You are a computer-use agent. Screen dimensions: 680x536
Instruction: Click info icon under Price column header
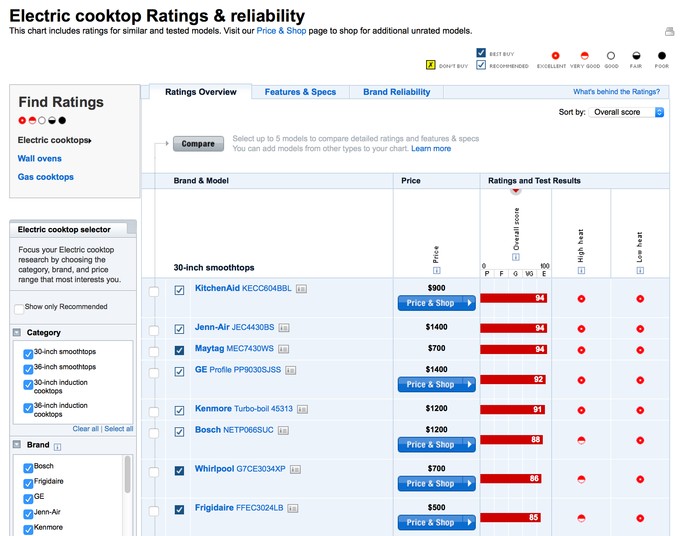[437, 271]
